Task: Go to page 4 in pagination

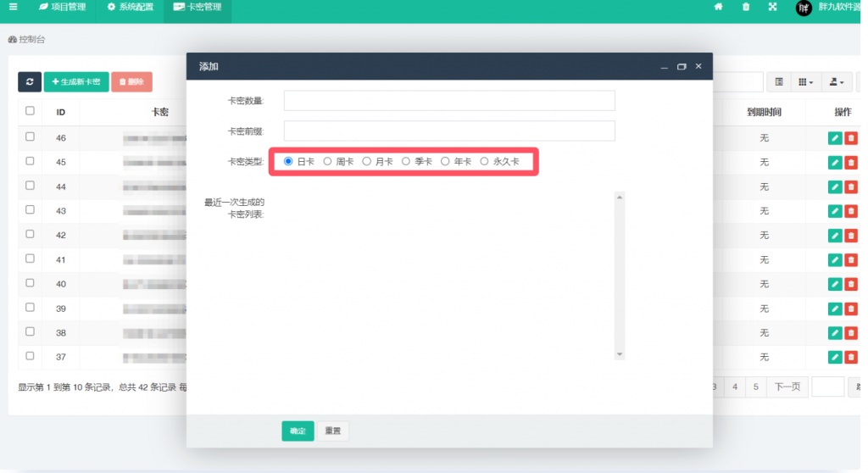Action: [x=735, y=387]
